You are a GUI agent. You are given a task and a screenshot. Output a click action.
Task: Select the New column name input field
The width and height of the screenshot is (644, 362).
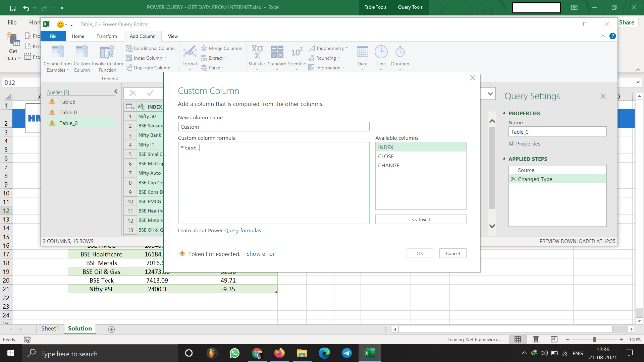274,127
